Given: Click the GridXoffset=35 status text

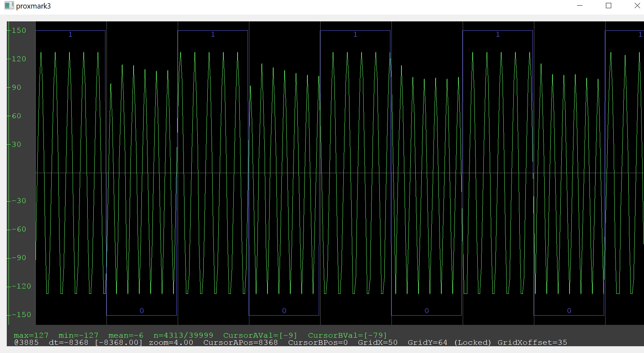Looking at the screenshot, I should click(x=532, y=342).
